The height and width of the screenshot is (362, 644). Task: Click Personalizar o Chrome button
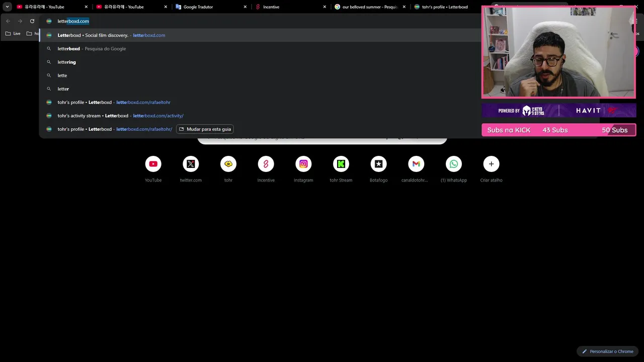[608, 351]
